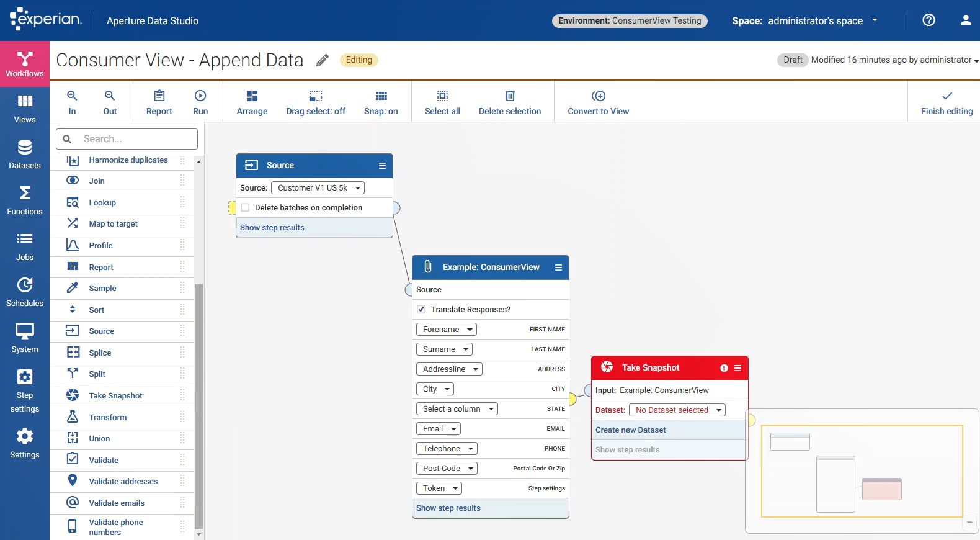The image size is (980, 540).
Task: Select Validate emails step in list
Action: coord(122,503)
